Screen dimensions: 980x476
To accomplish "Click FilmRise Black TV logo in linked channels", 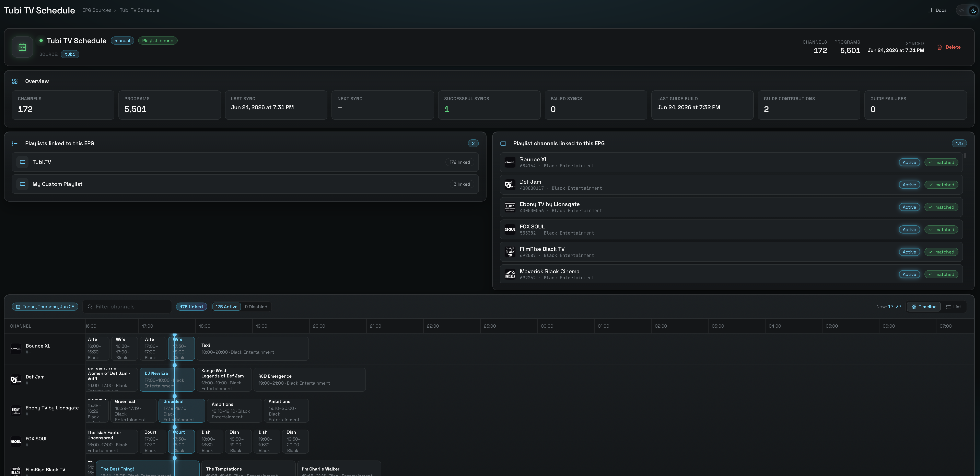I will point(510,252).
